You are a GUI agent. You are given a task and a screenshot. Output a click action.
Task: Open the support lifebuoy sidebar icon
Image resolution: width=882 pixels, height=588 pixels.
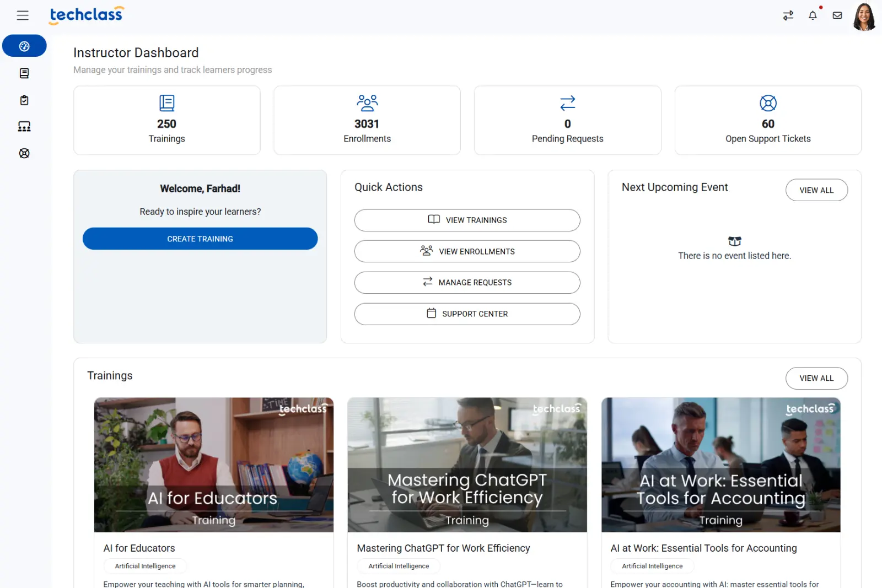tap(24, 153)
